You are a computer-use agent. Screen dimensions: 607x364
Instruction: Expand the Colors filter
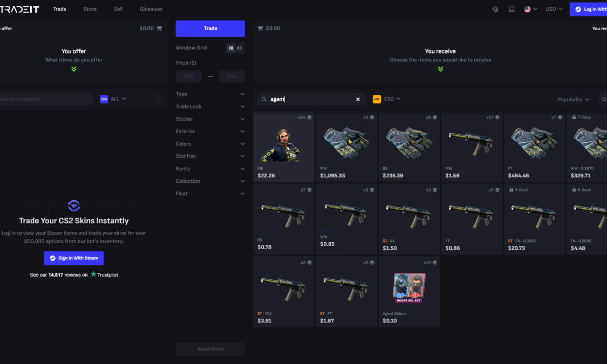[210, 144]
